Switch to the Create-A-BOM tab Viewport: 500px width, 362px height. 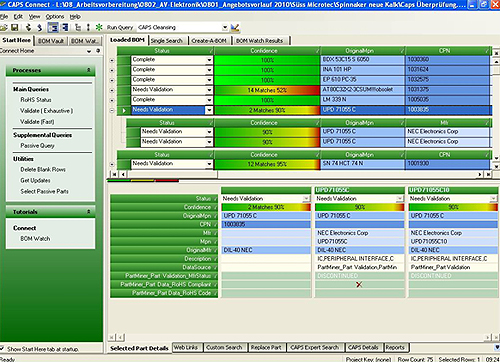point(209,41)
